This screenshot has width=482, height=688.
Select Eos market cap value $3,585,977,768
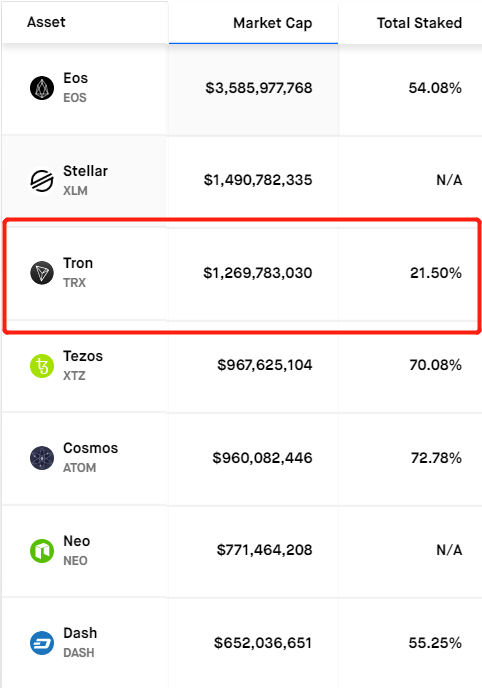coord(259,88)
